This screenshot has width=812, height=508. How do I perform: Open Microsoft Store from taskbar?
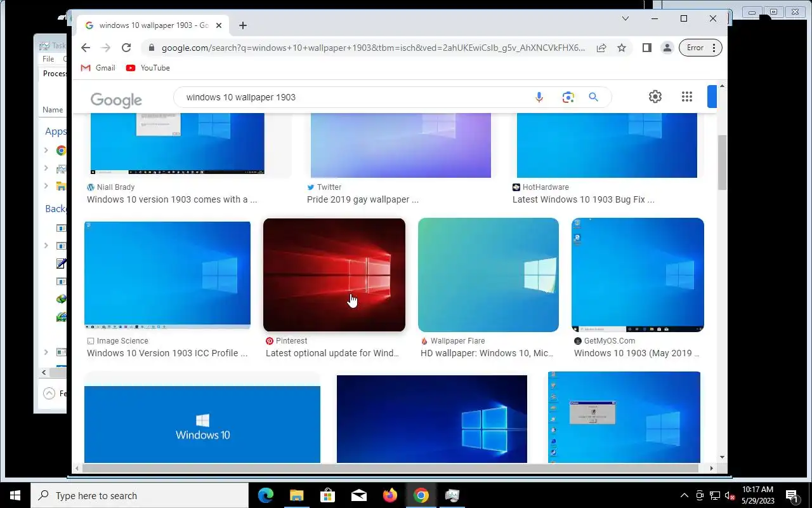[327, 495]
